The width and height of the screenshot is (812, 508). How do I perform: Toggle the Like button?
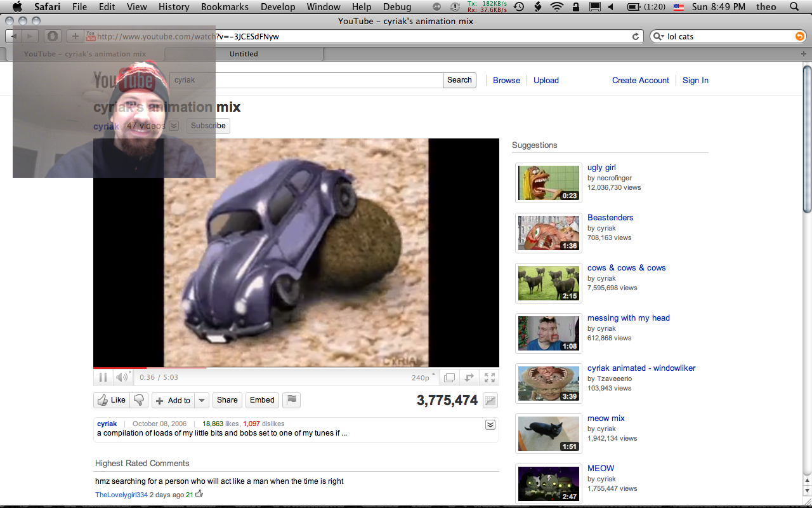(111, 400)
